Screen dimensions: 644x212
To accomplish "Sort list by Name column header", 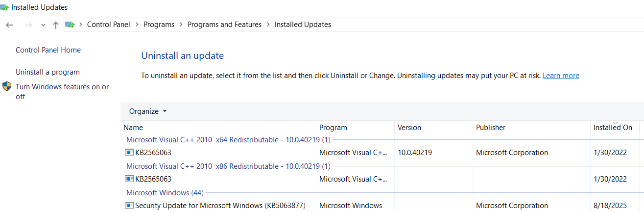I will pos(133,128).
